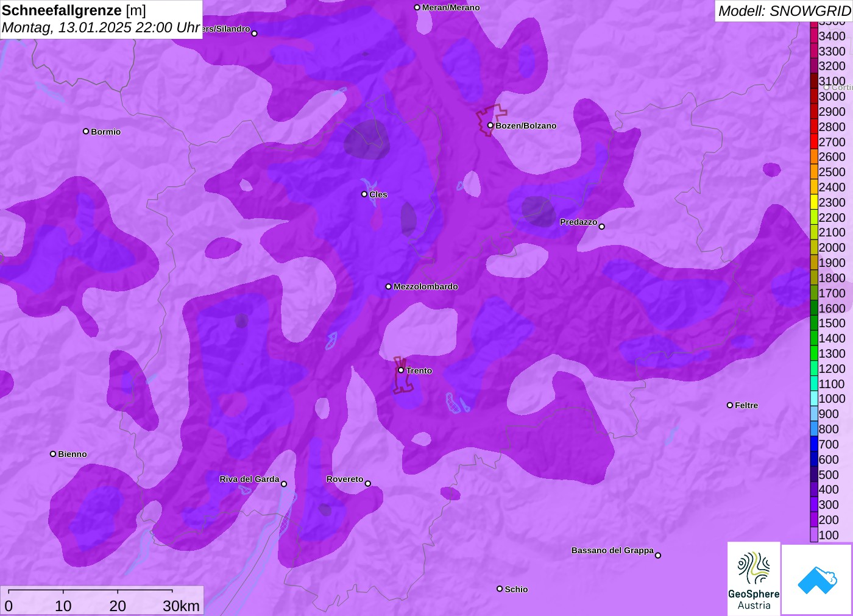Click the 1200 legend value

pos(832,369)
